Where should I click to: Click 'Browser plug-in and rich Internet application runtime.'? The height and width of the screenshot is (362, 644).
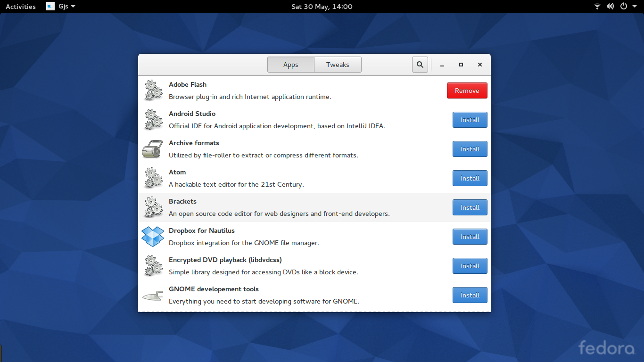[250, 97]
